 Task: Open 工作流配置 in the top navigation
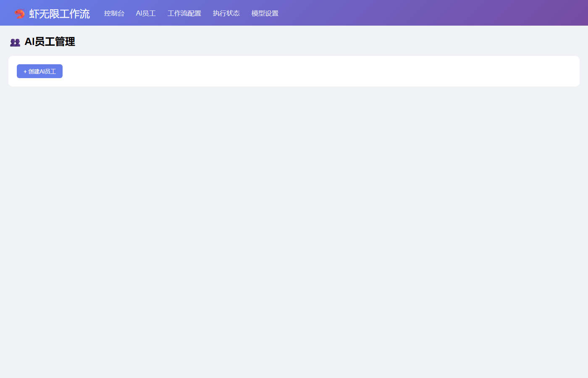click(184, 13)
